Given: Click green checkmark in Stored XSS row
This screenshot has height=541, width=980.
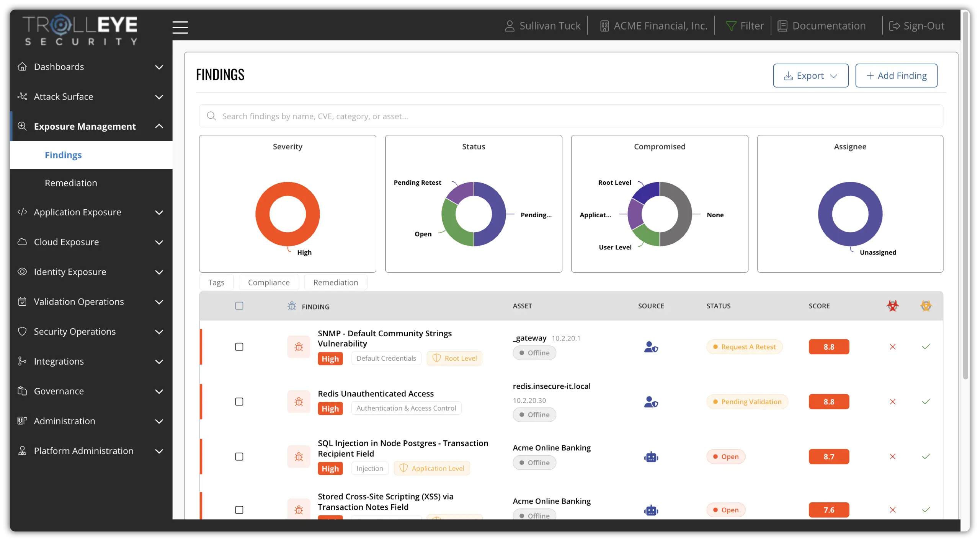Looking at the screenshot, I should [x=926, y=510].
